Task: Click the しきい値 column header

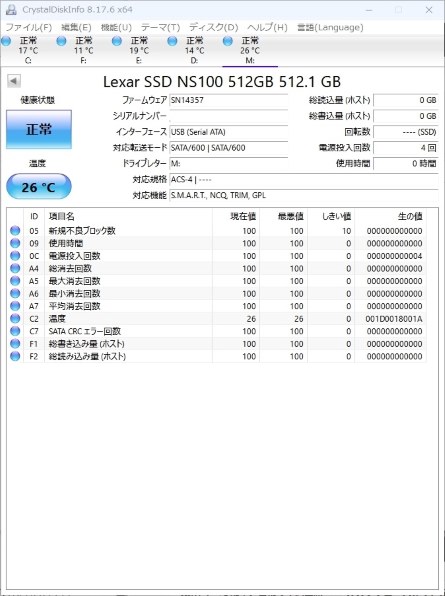Action: tap(331, 216)
